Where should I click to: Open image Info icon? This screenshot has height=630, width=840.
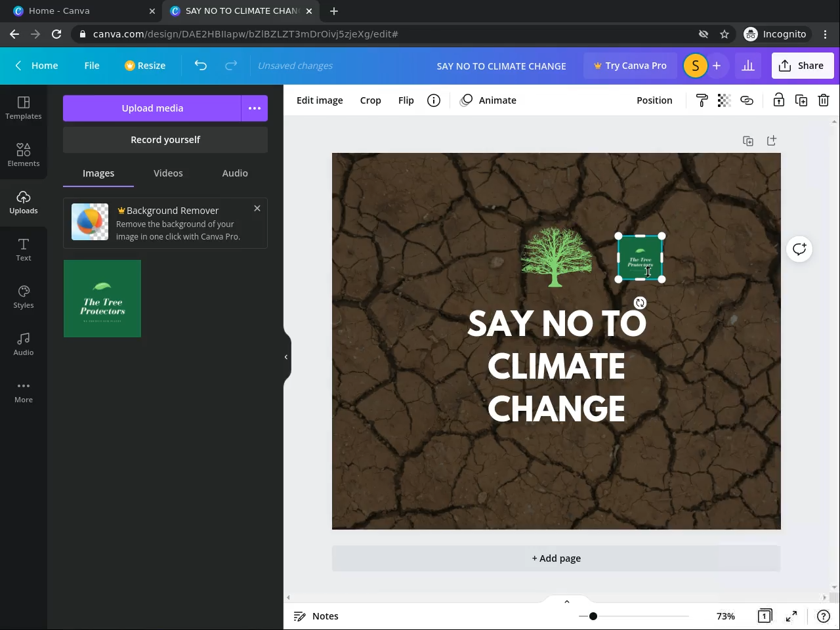pos(434,100)
